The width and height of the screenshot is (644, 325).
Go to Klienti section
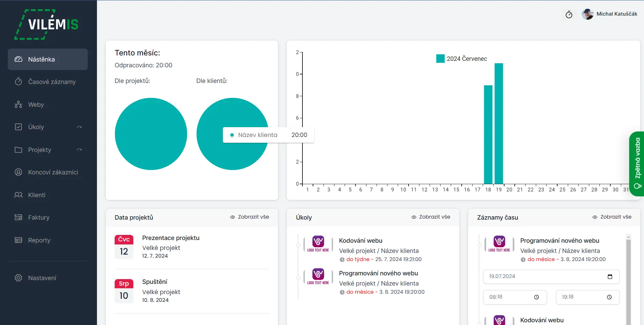[x=48, y=195]
